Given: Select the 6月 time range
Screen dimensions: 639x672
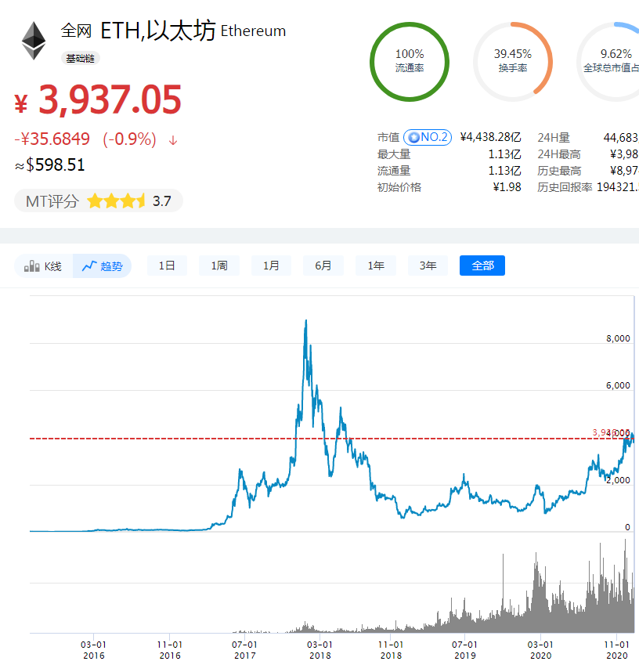Looking at the screenshot, I should point(323,266).
